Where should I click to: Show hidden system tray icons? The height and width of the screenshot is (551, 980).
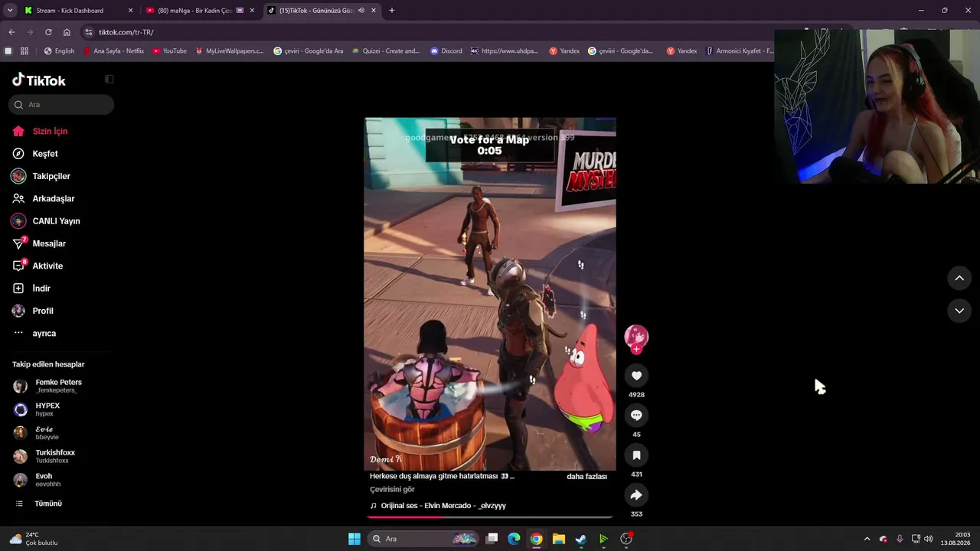pyautogui.click(x=867, y=539)
